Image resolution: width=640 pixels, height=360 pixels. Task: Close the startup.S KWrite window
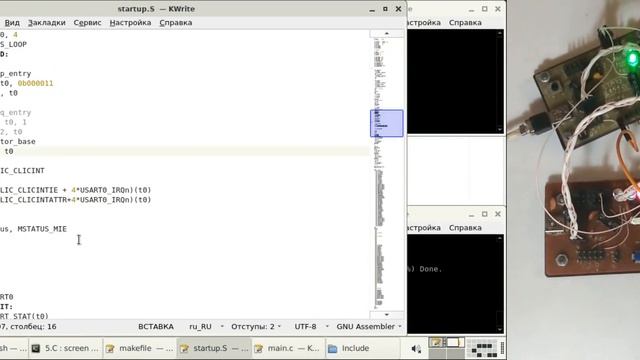398,9
